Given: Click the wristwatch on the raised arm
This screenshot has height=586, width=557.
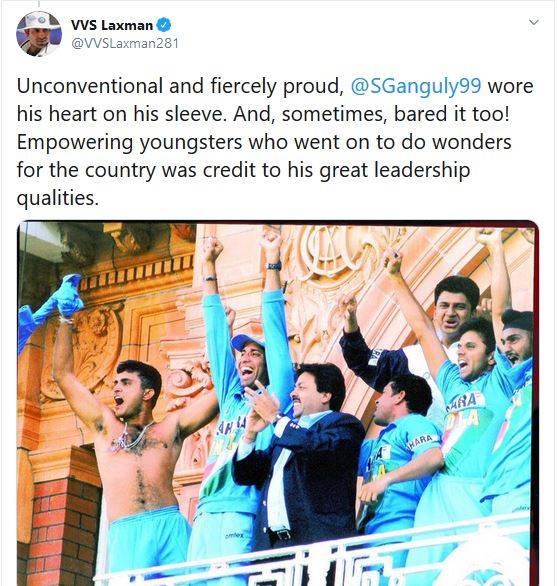Looking at the screenshot, I should 274,266.
